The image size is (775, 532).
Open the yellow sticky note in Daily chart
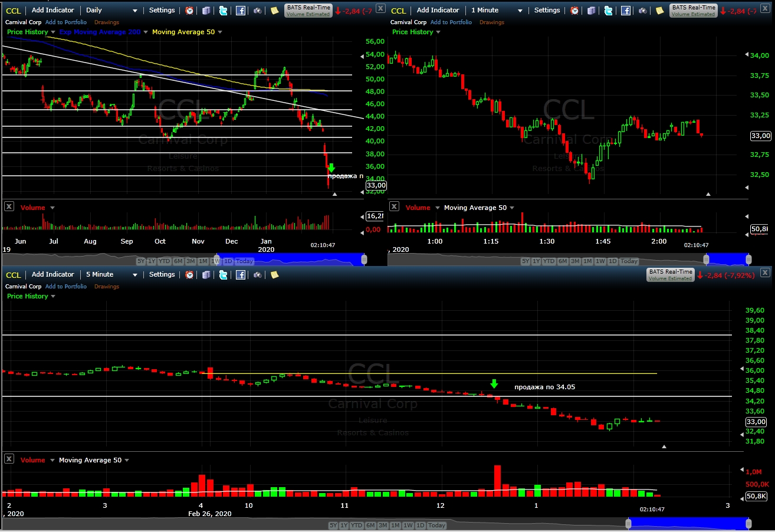[x=274, y=11]
